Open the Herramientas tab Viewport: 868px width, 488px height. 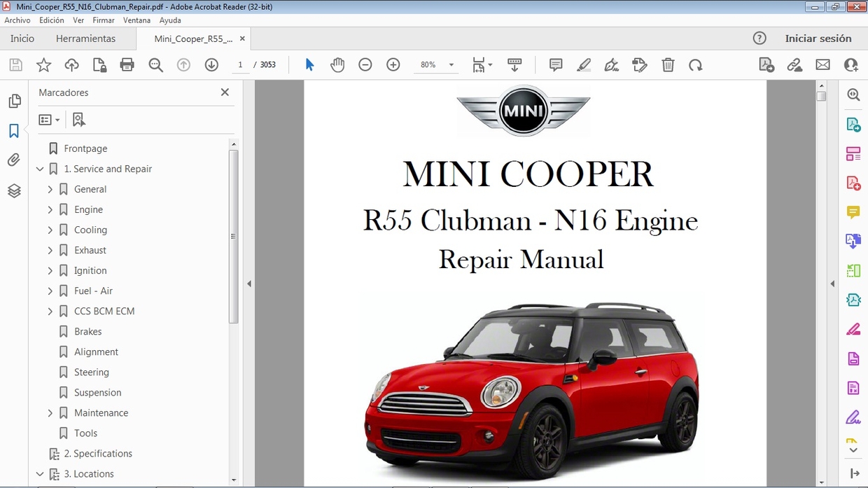pos(85,39)
